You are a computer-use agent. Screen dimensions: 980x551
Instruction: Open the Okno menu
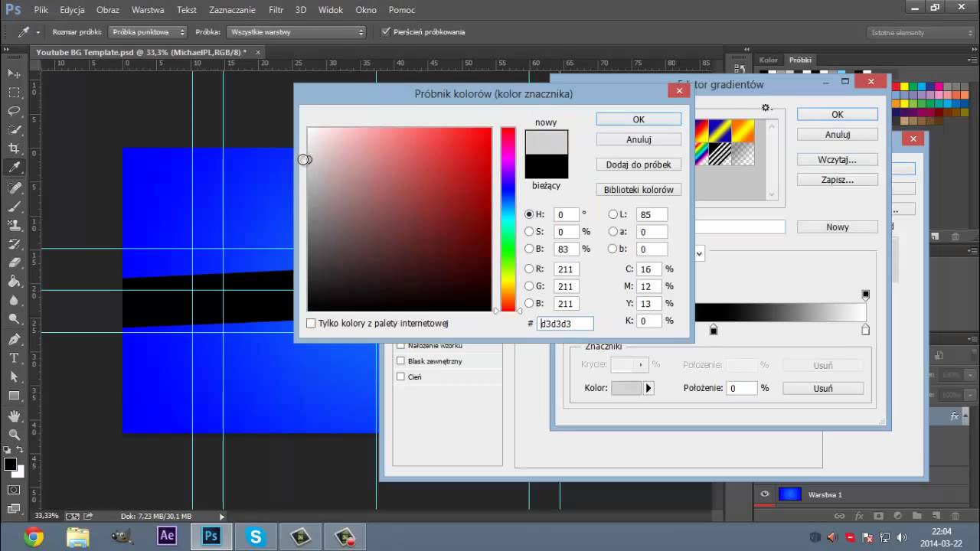366,10
